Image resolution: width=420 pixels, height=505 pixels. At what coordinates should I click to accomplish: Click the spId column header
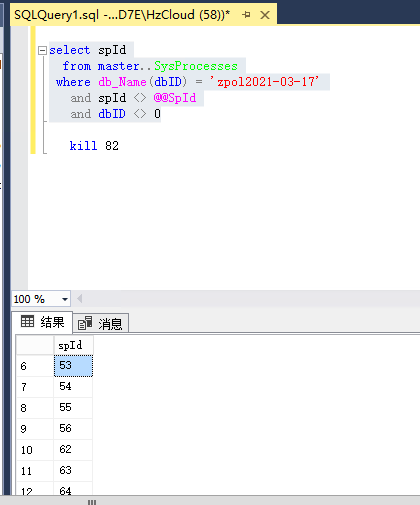[x=73, y=345]
